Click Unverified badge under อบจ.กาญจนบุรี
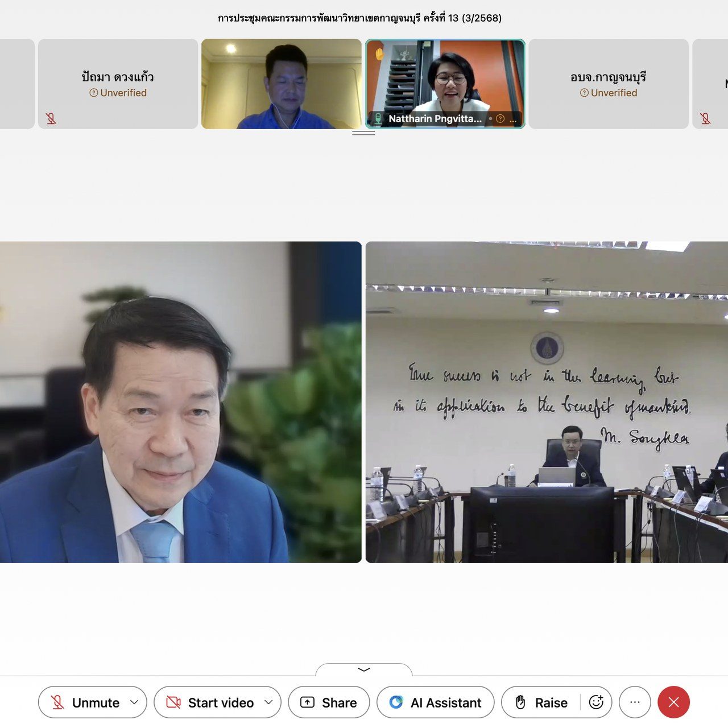Screen dimensions: 728x728 point(608,93)
